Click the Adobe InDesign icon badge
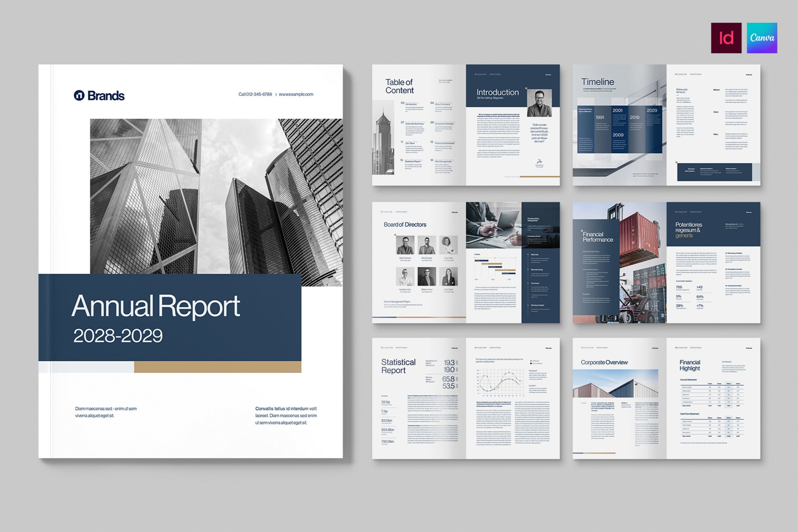 pyautogui.click(x=726, y=38)
